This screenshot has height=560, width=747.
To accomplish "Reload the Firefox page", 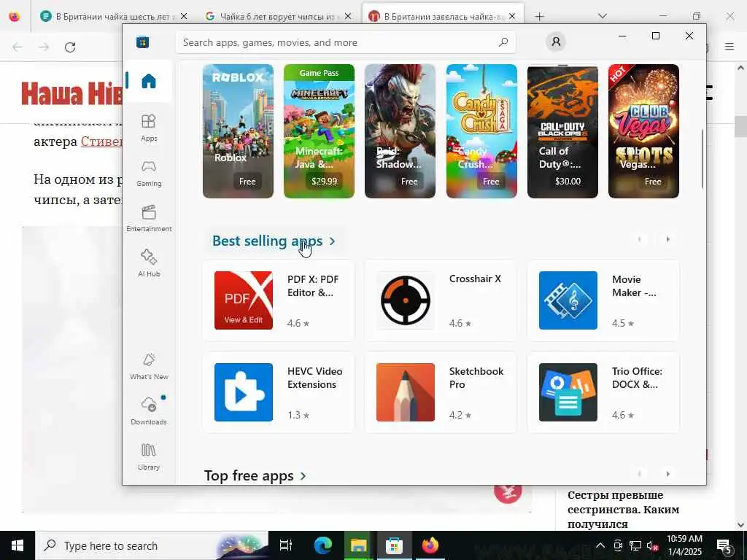I will [x=70, y=47].
